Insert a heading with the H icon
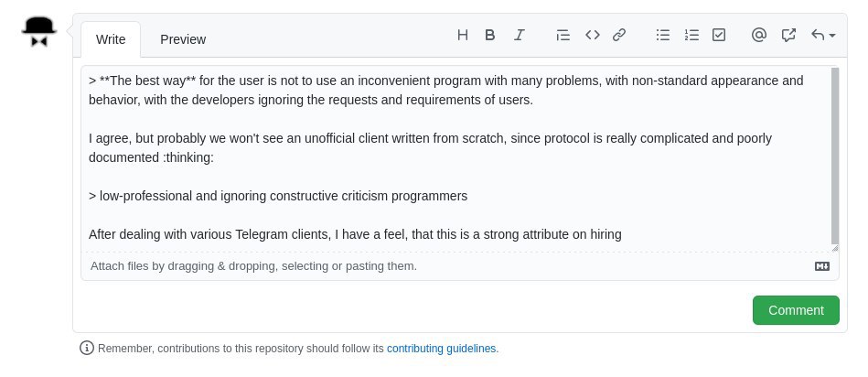This screenshot has width=868, height=377. [x=463, y=36]
